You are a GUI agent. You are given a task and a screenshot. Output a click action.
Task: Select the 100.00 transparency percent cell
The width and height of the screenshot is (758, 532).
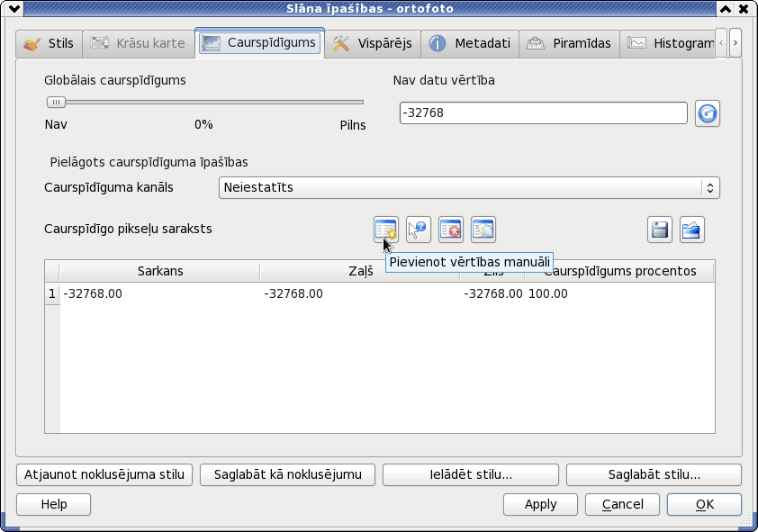tap(619, 293)
